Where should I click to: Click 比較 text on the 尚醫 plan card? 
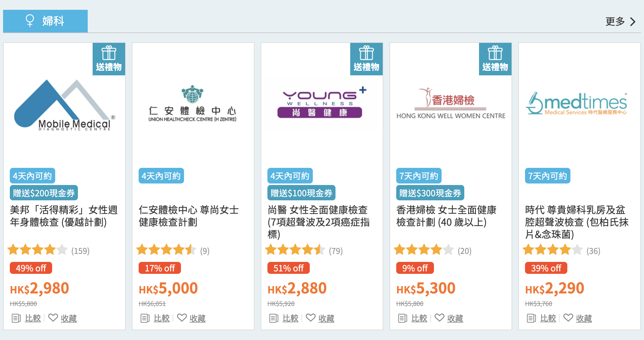(x=290, y=318)
